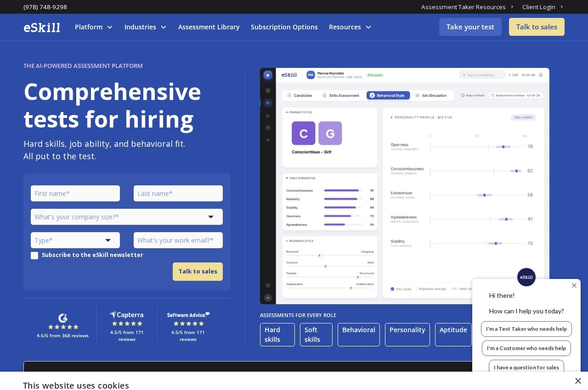
Task: Toggle the newsletter subscription checkbox
Action: click(34, 256)
